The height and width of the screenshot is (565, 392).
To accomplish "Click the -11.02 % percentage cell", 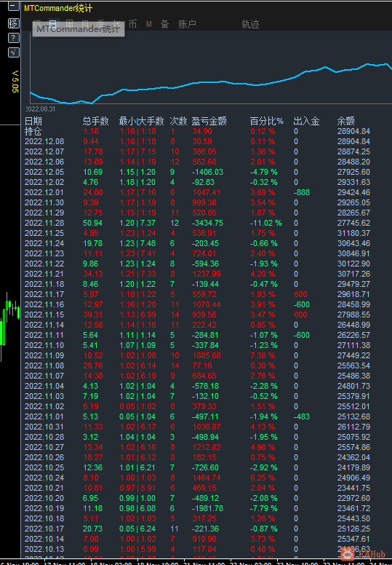I will pos(265,223).
